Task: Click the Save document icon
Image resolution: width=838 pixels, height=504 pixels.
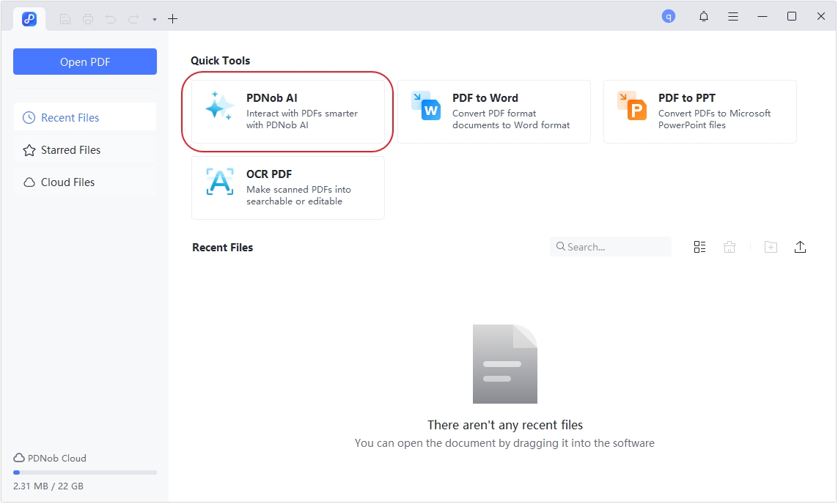Action: (65, 19)
